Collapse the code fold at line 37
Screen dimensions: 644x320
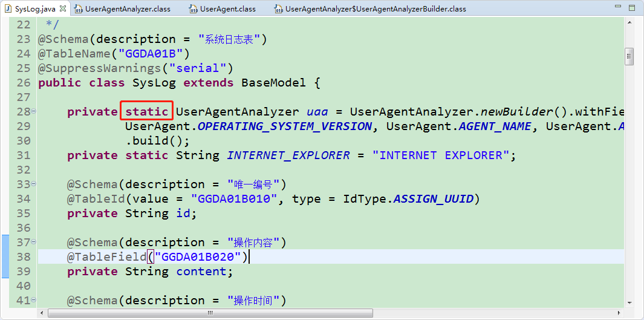click(x=34, y=241)
